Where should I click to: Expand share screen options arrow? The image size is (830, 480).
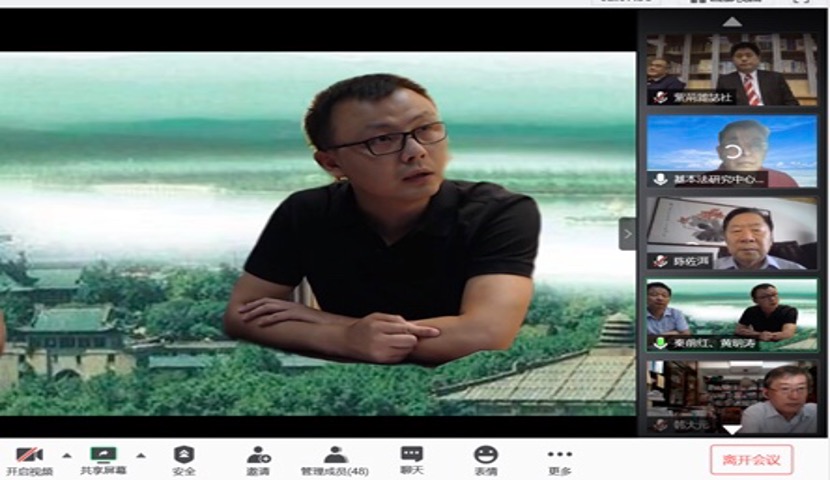pyautogui.click(x=141, y=455)
